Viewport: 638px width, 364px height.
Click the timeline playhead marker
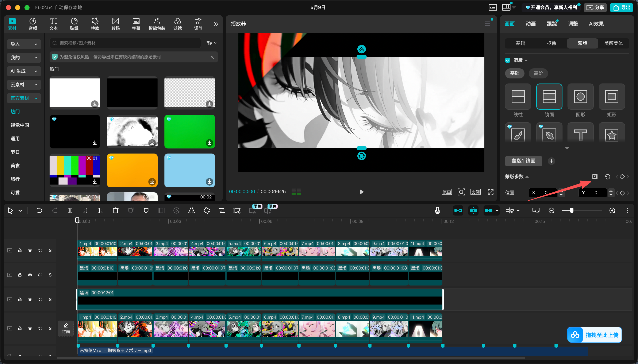tap(77, 220)
